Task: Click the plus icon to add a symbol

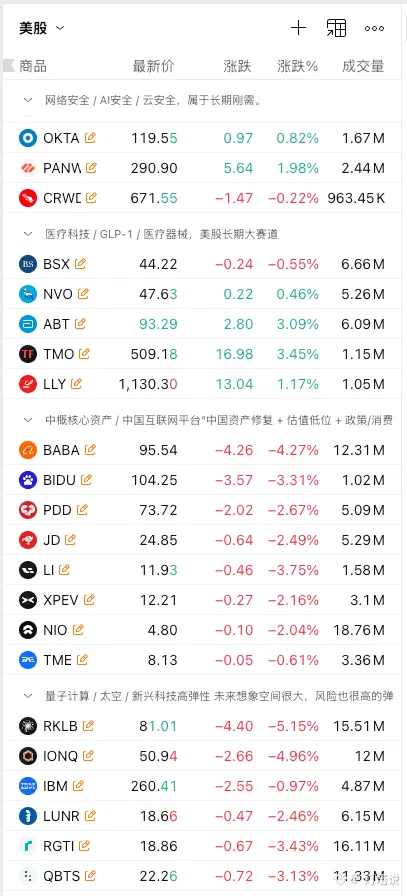Action: coord(298,28)
